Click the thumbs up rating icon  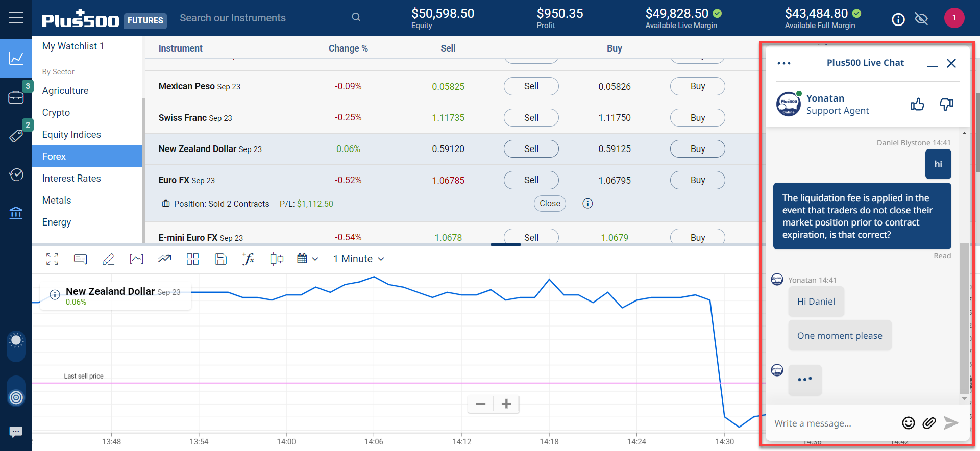point(917,105)
